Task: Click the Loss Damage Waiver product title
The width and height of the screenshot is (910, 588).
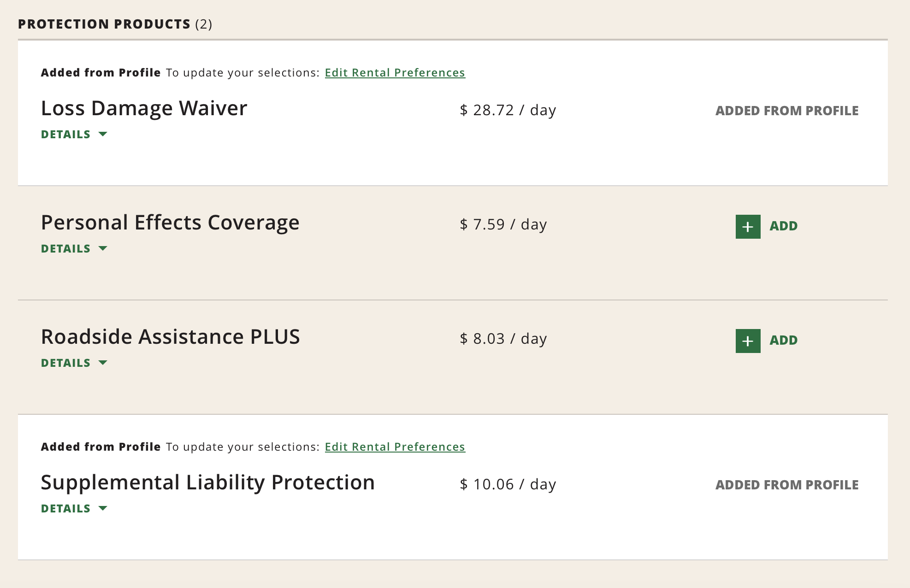Action: pos(144,109)
